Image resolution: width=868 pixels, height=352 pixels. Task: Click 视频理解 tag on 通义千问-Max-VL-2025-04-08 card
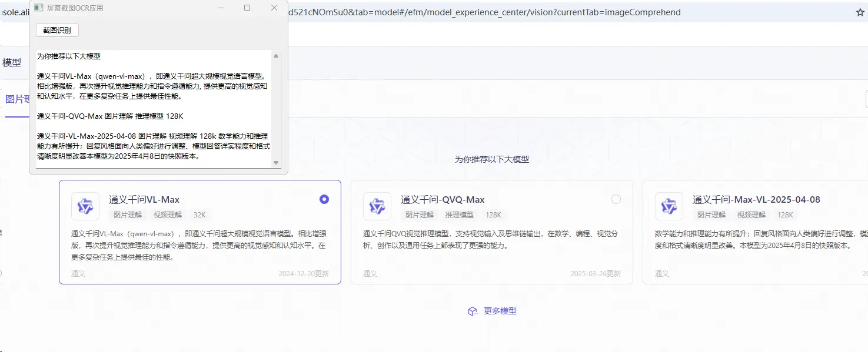(x=751, y=215)
